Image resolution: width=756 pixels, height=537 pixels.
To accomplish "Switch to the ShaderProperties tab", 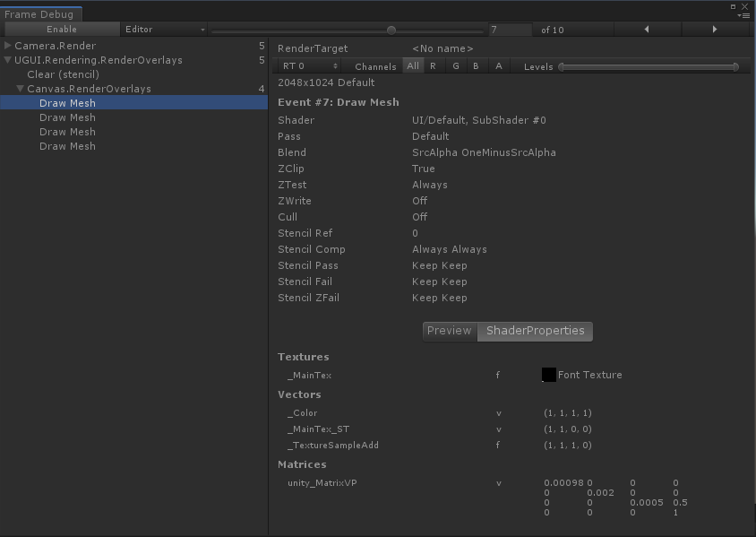I will 535,331.
